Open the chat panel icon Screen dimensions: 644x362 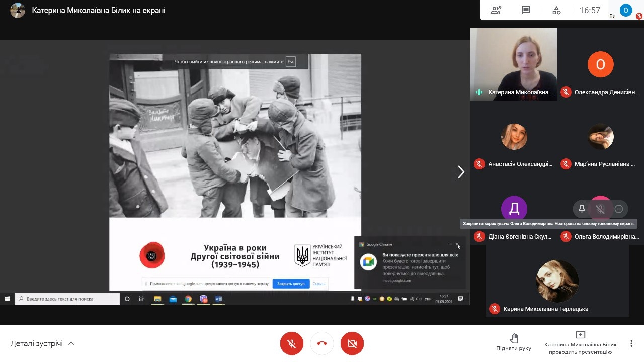526,10
